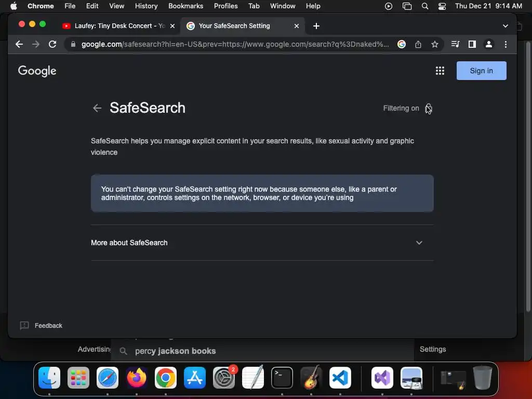Open the Profiles menu
Screen dimensions: 532x399
click(x=225, y=6)
